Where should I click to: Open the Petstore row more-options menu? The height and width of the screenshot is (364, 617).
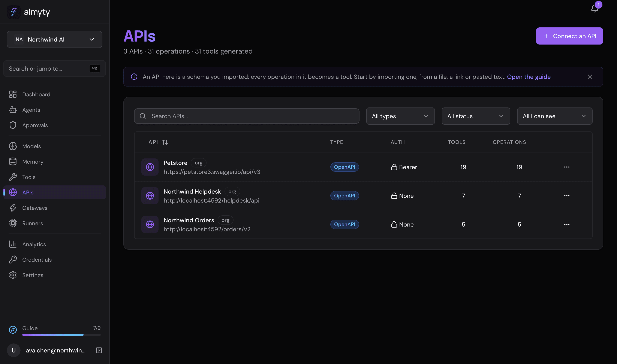click(567, 167)
